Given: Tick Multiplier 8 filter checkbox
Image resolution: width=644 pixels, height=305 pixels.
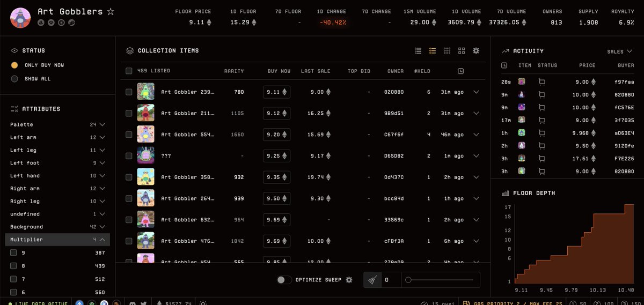Looking at the screenshot, I should click(13, 266).
